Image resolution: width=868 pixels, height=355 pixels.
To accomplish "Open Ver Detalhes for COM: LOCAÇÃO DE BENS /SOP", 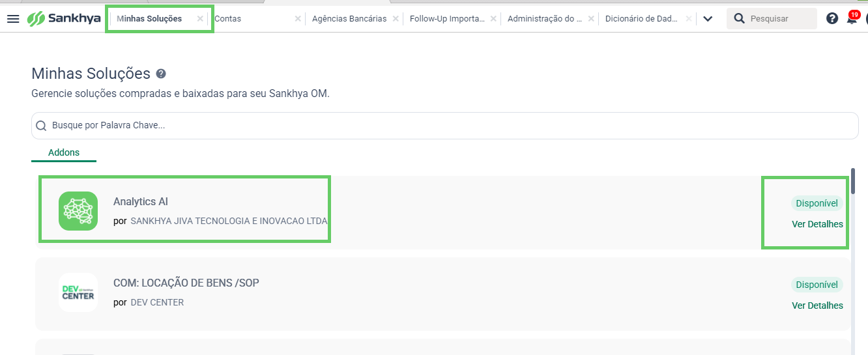I will tap(817, 305).
